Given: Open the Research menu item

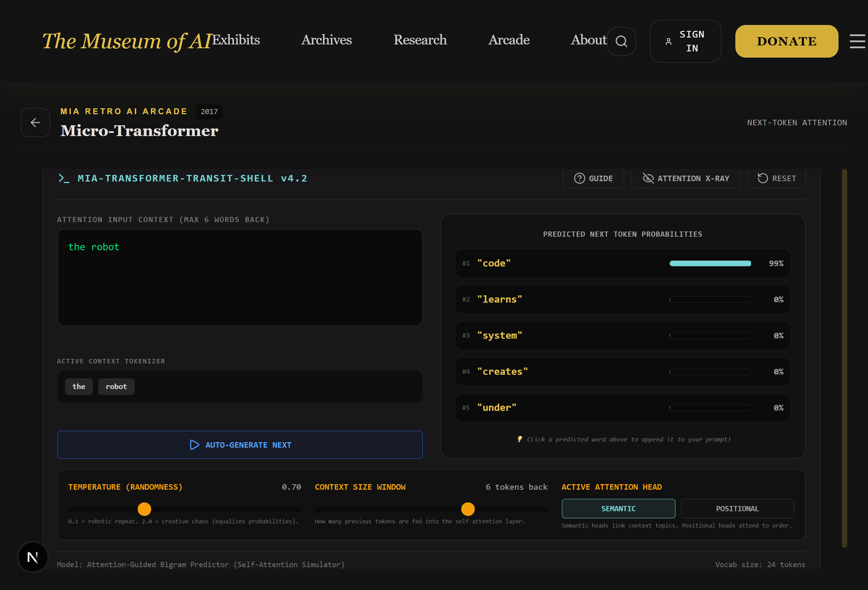Looking at the screenshot, I should click(420, 40).
